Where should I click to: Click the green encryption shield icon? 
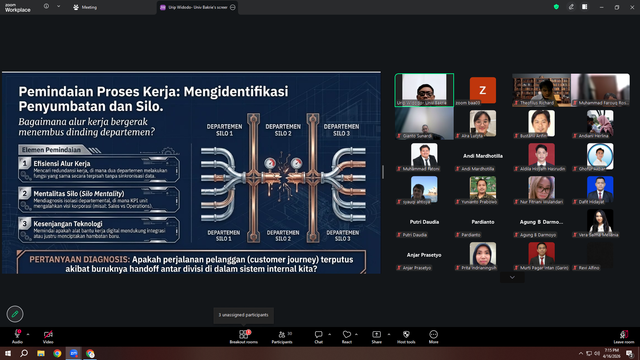(x=556, y=7)
